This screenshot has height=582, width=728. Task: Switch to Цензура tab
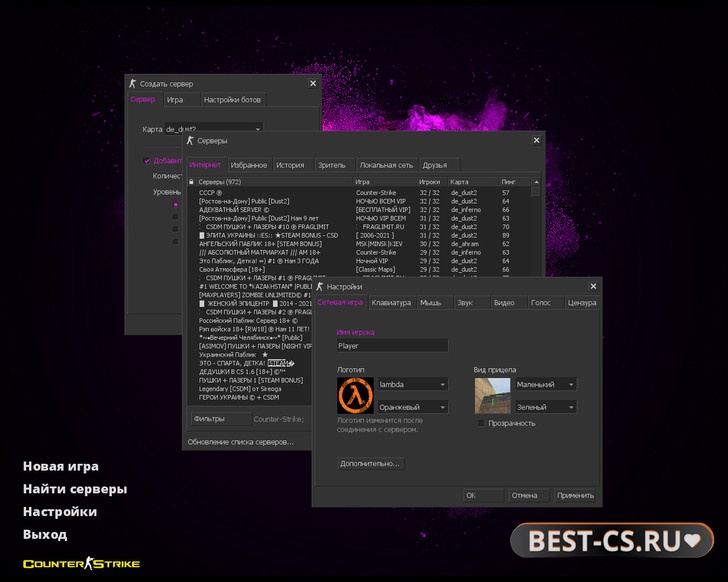582,303
